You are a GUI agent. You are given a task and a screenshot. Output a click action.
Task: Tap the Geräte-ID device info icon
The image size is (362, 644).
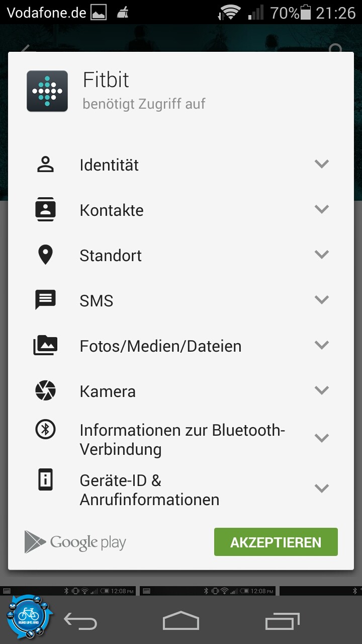pyautogui.click(x=45, y=480)
